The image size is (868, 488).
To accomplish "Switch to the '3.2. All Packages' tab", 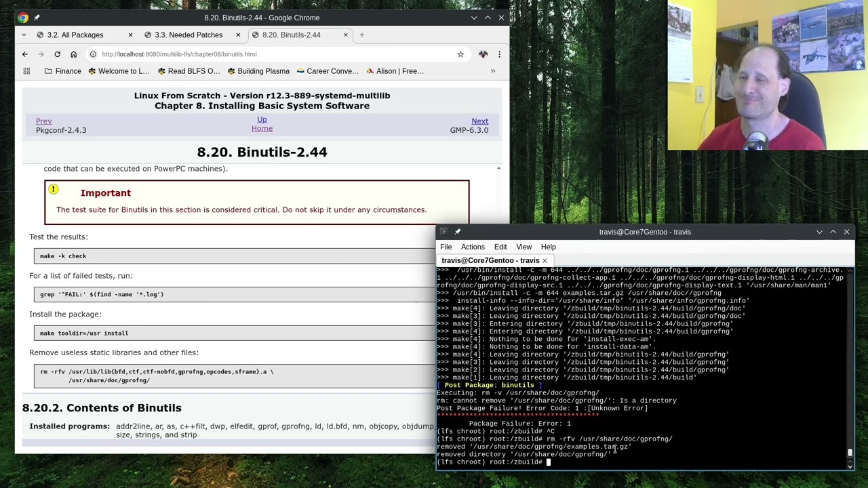I will click(x=75, y=35).
